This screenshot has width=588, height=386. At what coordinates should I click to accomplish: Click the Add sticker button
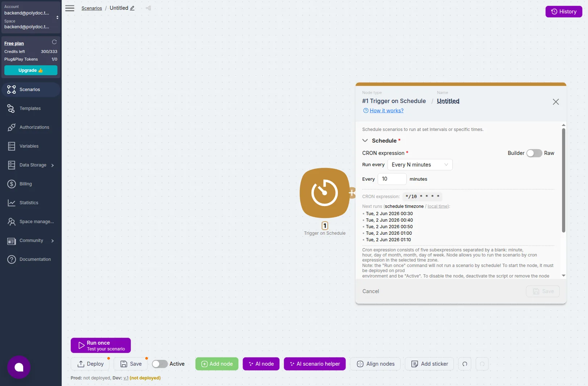point(429,364)
